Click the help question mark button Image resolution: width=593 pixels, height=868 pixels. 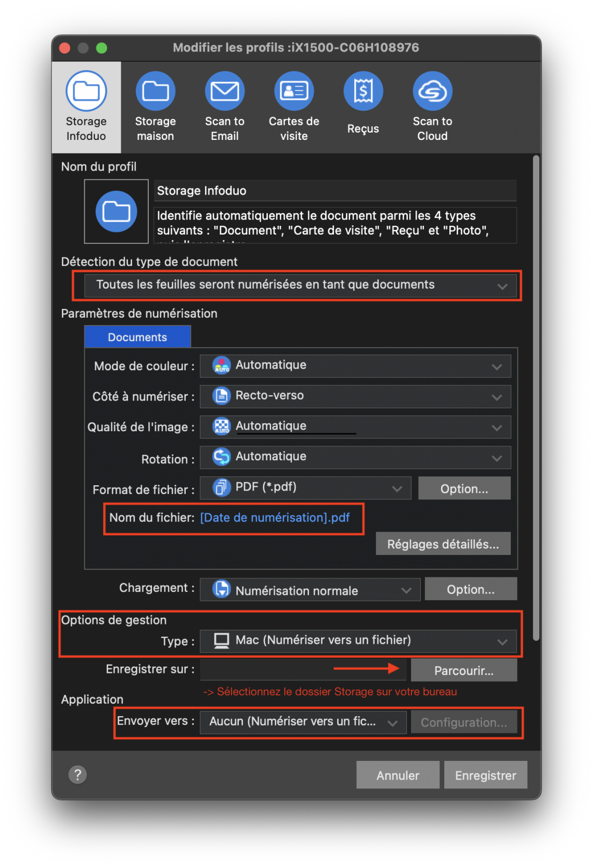coord(78,775)
